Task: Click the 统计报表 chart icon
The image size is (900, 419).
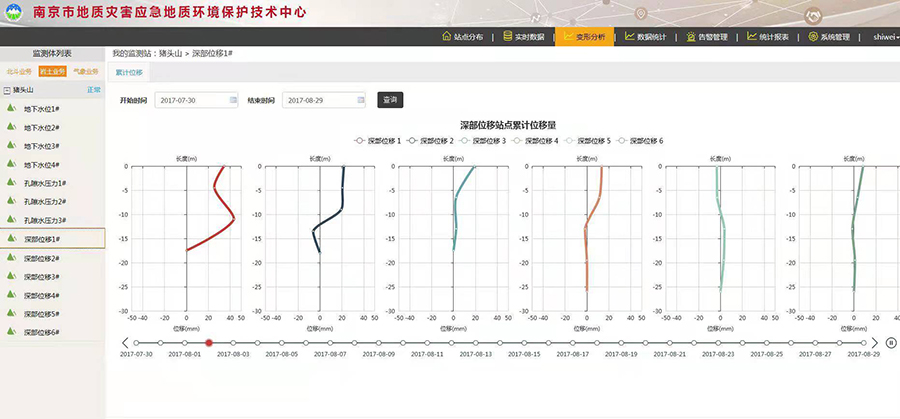Action: [x=751, y=37]
